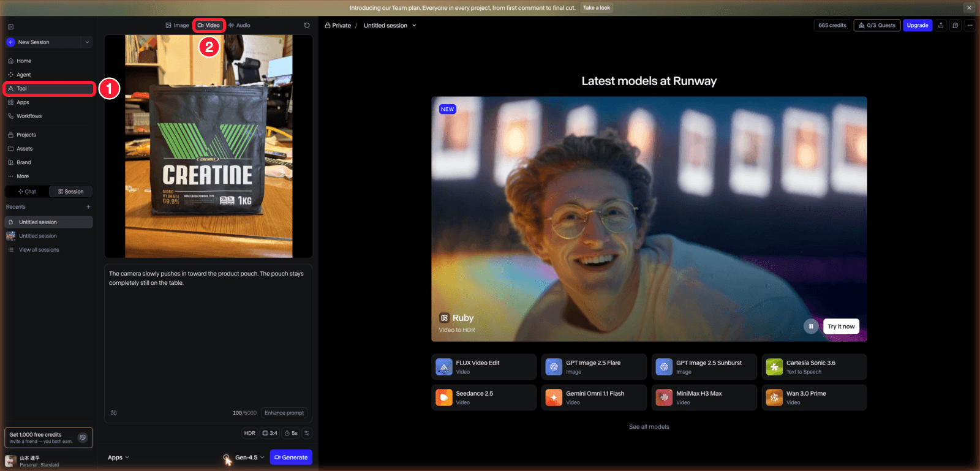The width and height of the screenshot is (980, 471).
Task: Pause the Ruby preview video
Action: 811,326
